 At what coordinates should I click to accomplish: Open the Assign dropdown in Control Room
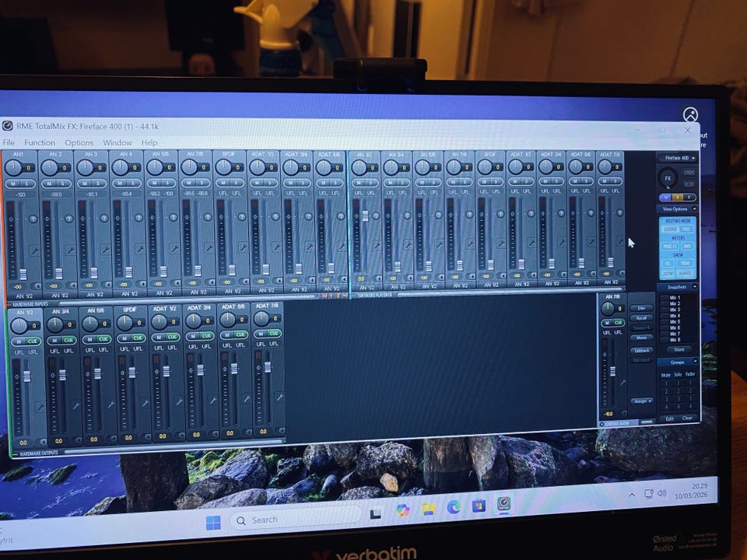pos(641,401)
